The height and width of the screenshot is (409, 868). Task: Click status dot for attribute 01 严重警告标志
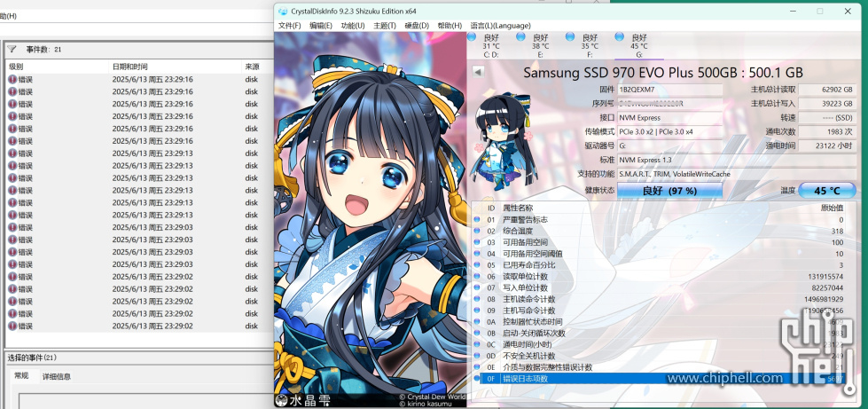click(477, 219)
